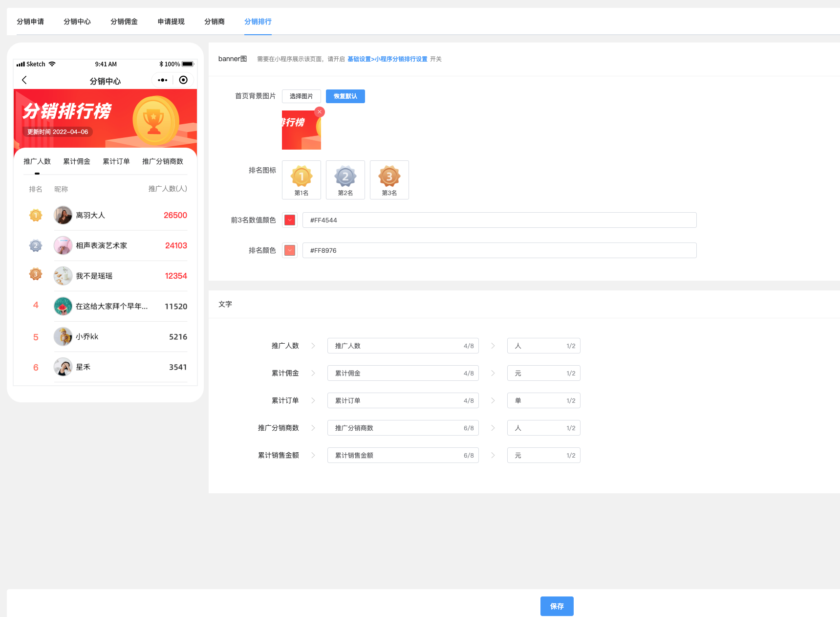Image resolution: width=840 pixels, height=617 pixels.
Task: Click the bronze rank 3 medal beside 我不是瑶瑶
Action: [x=36, y=274]
